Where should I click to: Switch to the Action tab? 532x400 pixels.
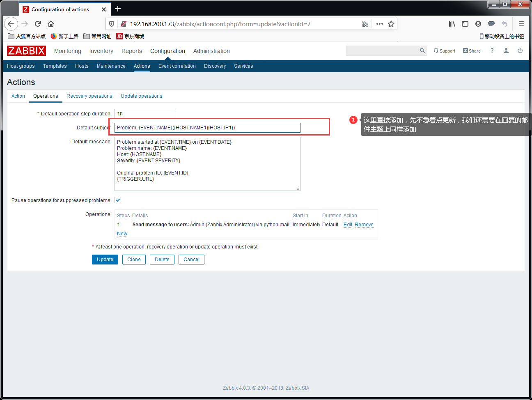tap(18, 96)
